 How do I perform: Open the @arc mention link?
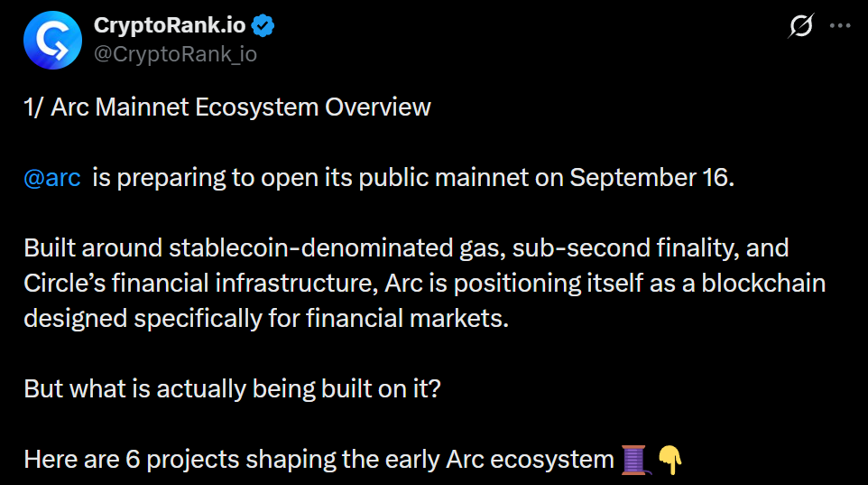[x=52, y=178]
